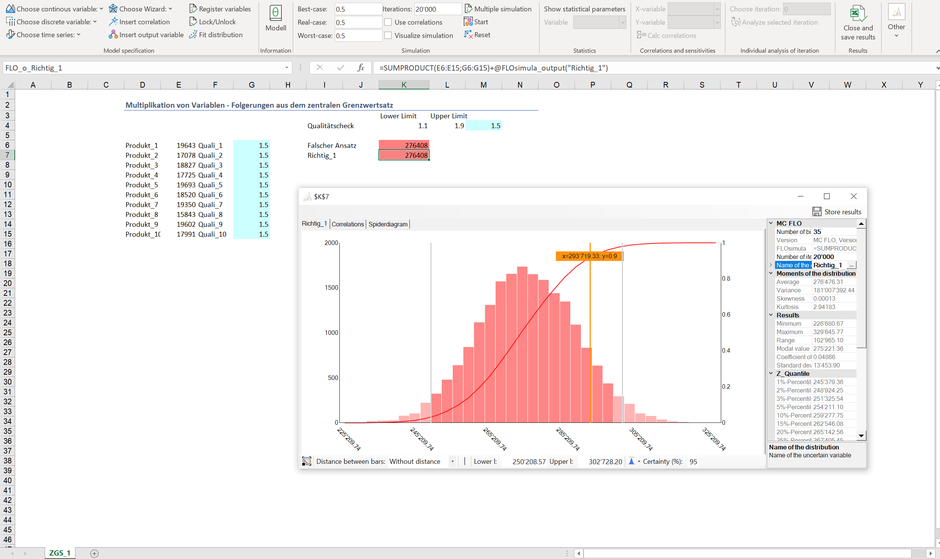Open the Choose continuous variable icon
The width and height of the screenshot is (940, 559).
(x=10, y=9)
